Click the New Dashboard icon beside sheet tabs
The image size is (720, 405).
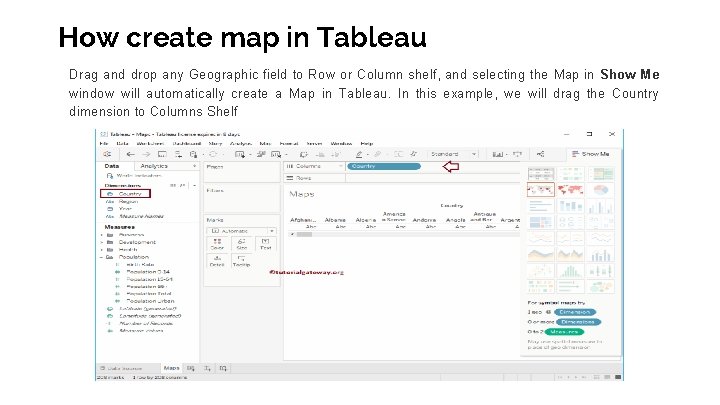pos(207,368)
